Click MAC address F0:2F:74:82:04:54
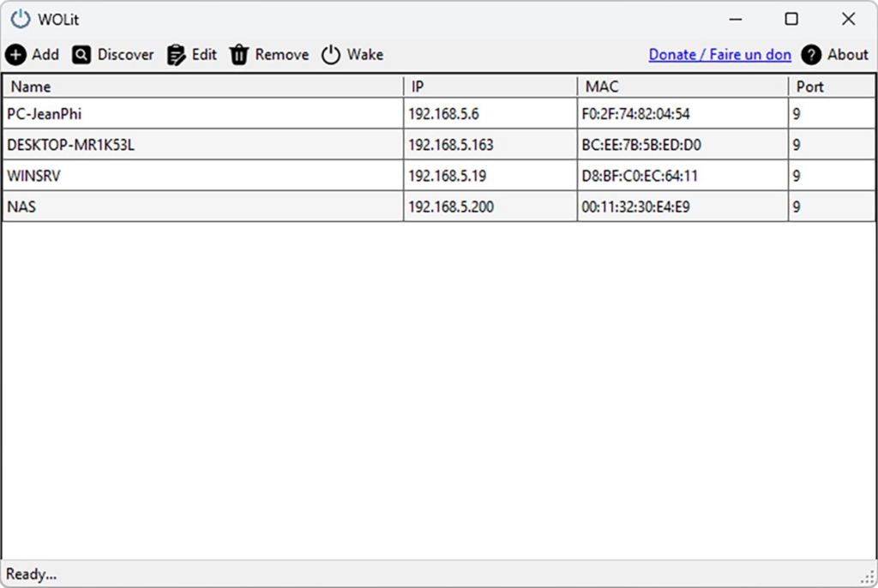The height and width of the screenshot is (588, 878). 635,114
